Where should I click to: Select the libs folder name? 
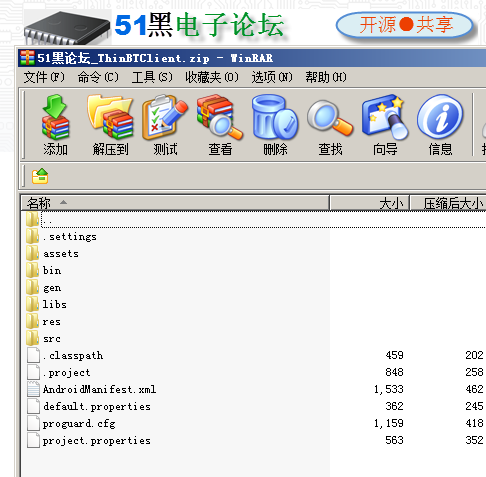[55, 304]
